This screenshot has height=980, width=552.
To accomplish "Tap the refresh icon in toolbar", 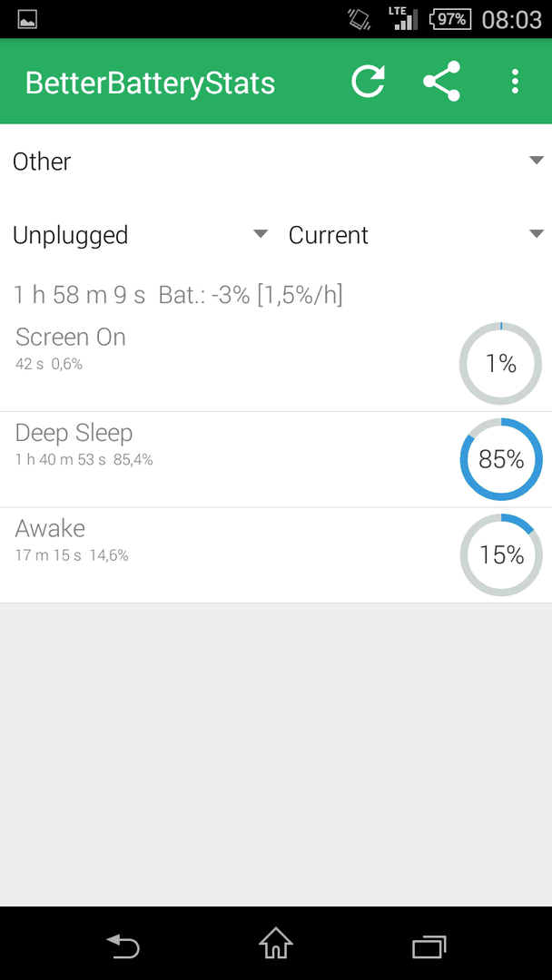I will point(368,82).
